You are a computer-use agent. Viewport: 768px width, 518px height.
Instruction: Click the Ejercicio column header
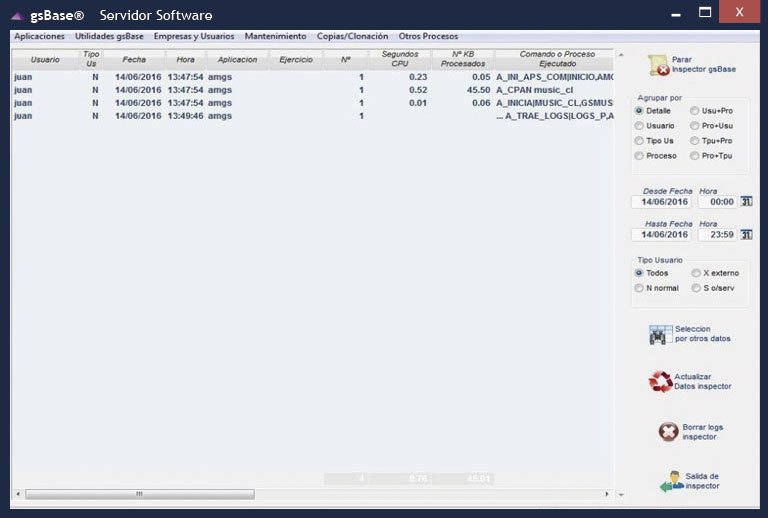click(x=296, y=59)
